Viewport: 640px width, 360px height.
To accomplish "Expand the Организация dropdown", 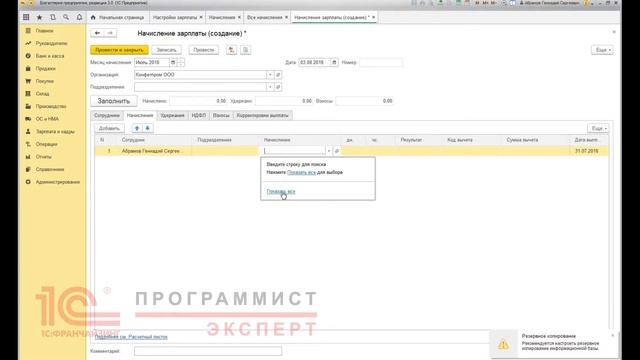I will [270, 75].
